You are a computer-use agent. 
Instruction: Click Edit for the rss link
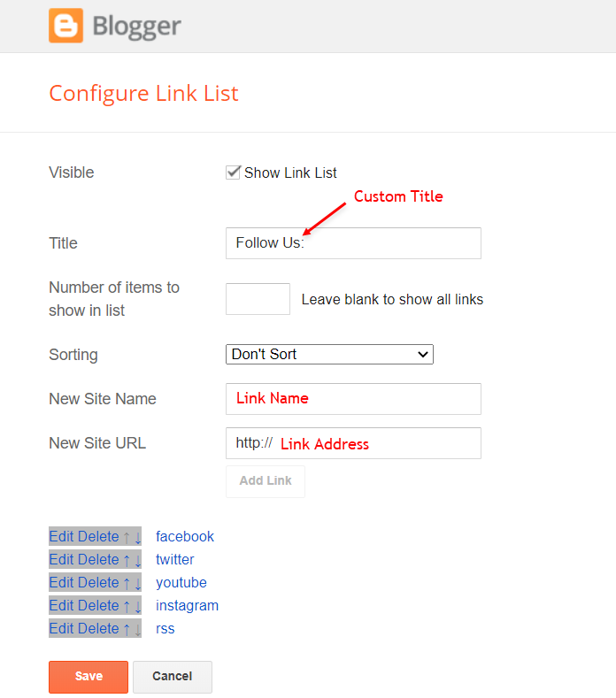61,629
